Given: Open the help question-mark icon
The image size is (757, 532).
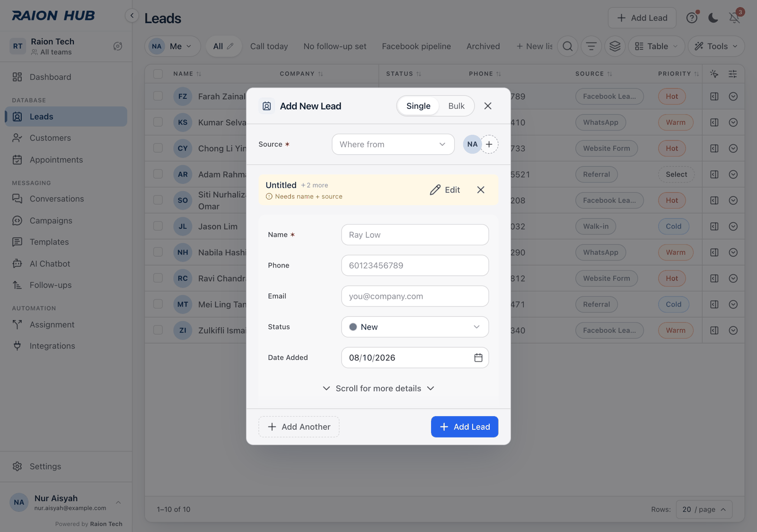Looking at the screenshot, I should coord(692,18).
